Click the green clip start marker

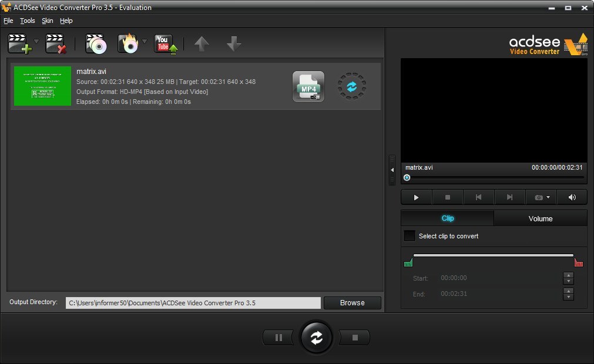click(x=408, y=262)
